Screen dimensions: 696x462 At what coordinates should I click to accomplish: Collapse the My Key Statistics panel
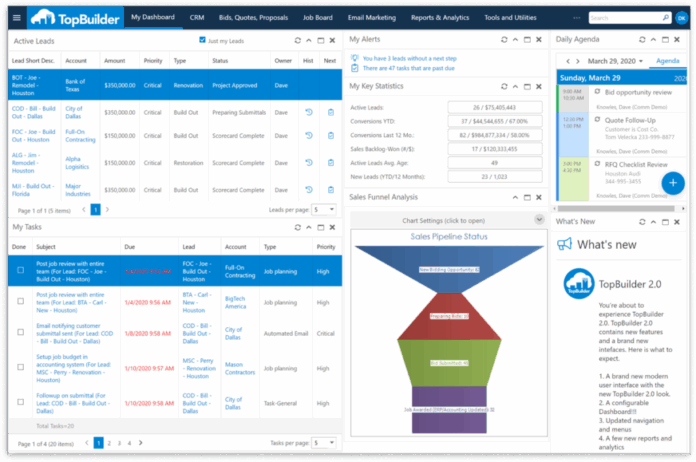(515, 86)
